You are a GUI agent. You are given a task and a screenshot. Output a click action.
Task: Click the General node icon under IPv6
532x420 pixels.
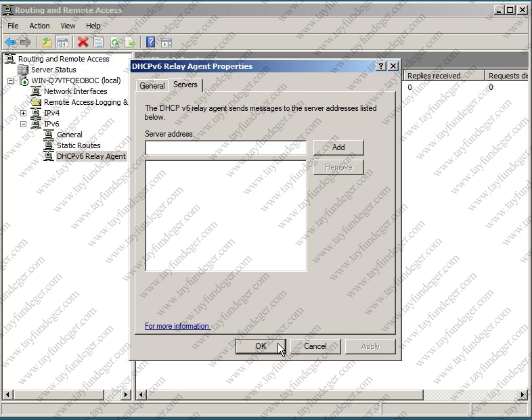49,135
